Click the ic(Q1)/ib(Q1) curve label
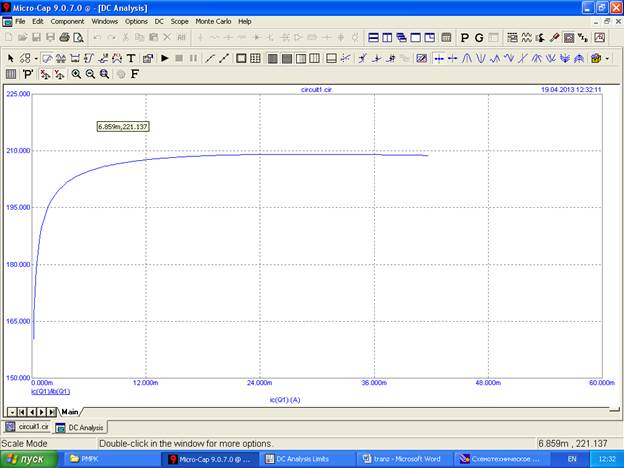The image size is (624, 468). tap(51, 392)
